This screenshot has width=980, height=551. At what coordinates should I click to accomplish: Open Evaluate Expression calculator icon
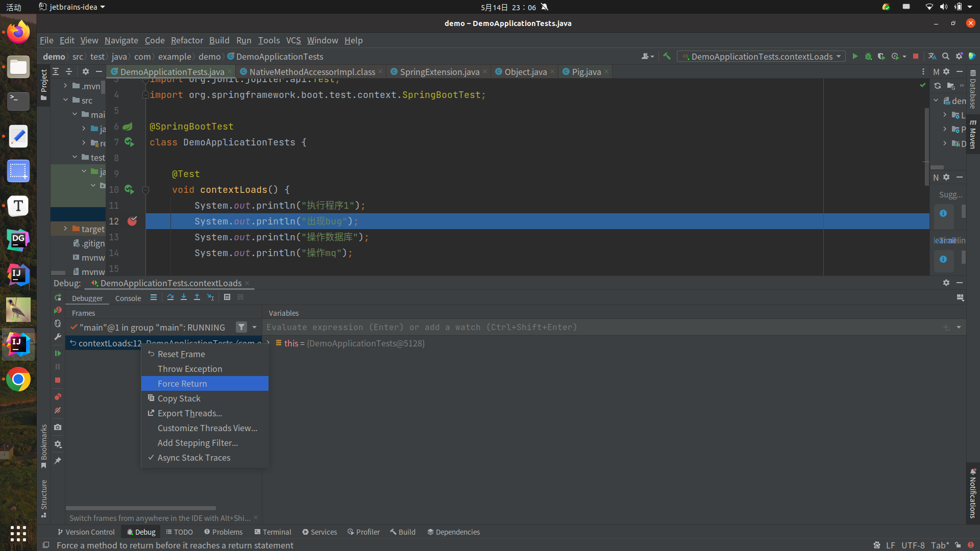[227, 297]
